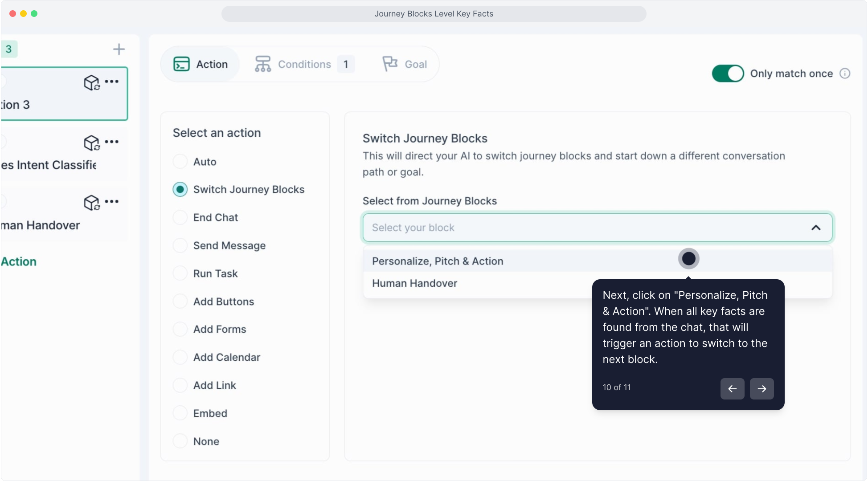This screenshot has width=868, height=481.
Task: Open three-dot menu on Intent Classifier block
Action: (111, 142)
